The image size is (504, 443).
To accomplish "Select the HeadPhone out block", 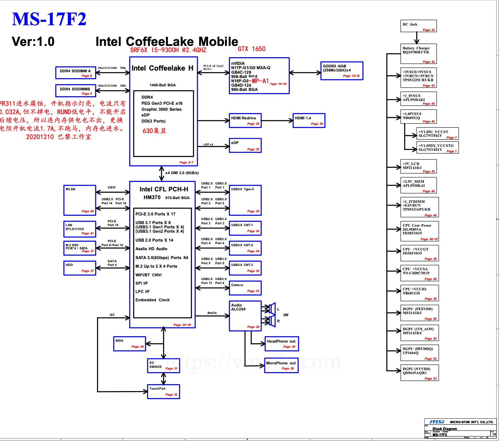I will (x=282, y=344).
